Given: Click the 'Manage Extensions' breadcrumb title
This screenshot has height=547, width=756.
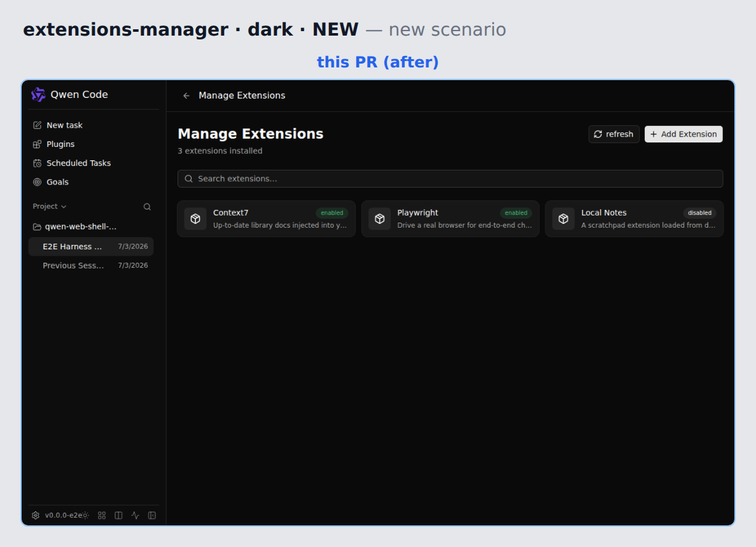Looking at the screenshot, I should pos(242,95).
